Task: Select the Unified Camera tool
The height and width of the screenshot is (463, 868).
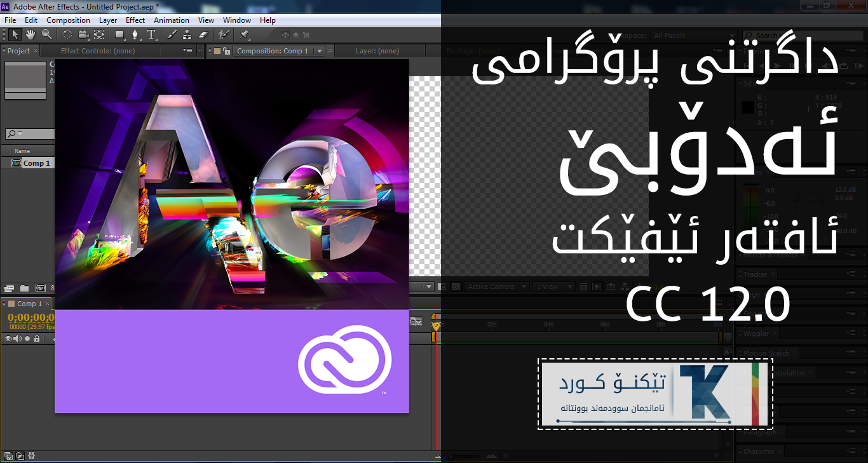Action: click(x=83, y=34)
